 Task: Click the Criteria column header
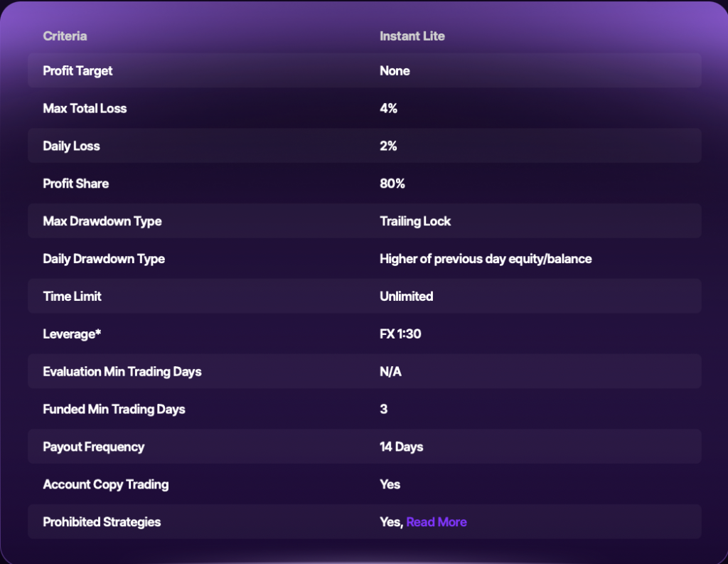pos(65,36)
